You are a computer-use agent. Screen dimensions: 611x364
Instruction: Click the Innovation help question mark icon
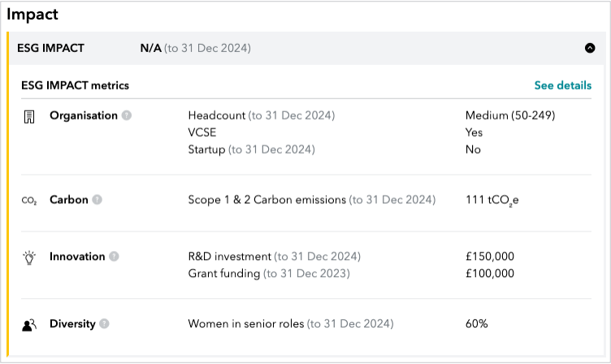pos(114,257)
